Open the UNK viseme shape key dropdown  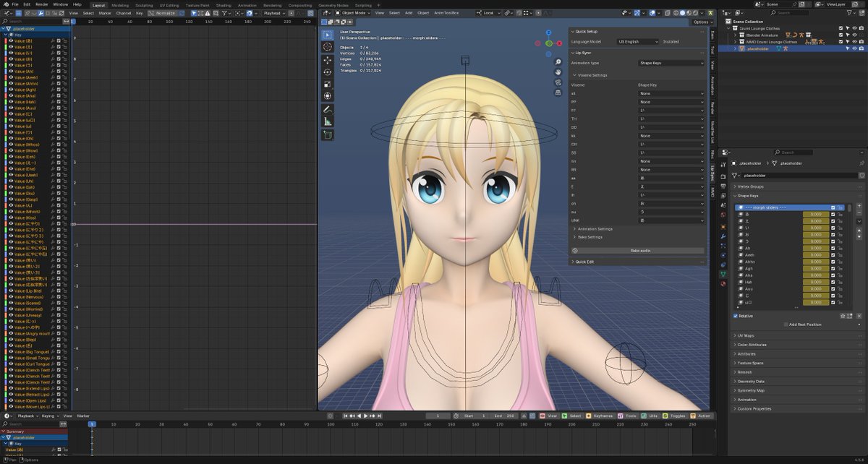(x=671, y=220)
